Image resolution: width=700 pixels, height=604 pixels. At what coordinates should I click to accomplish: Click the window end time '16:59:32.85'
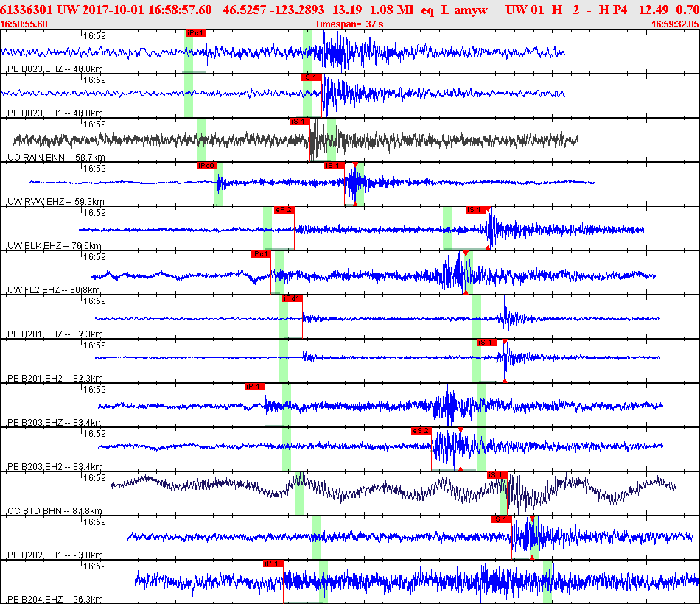click(676, 24)
